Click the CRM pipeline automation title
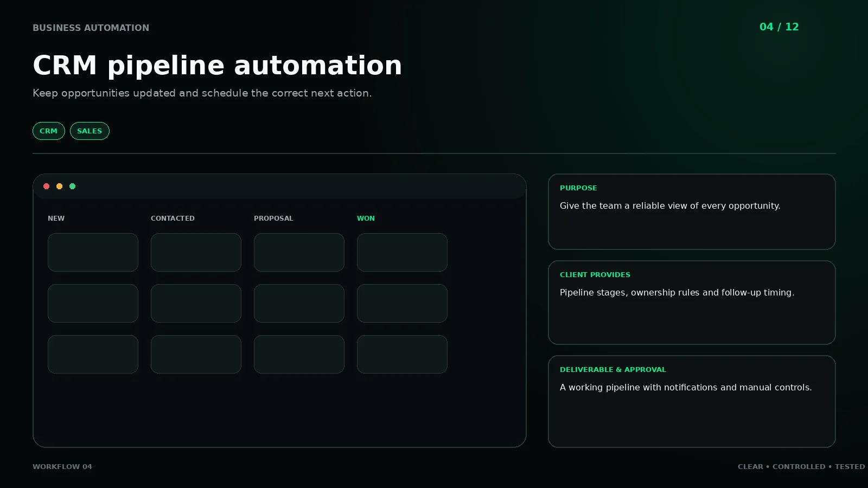Viewport: 868px width, 488px height. pos(217,65)
